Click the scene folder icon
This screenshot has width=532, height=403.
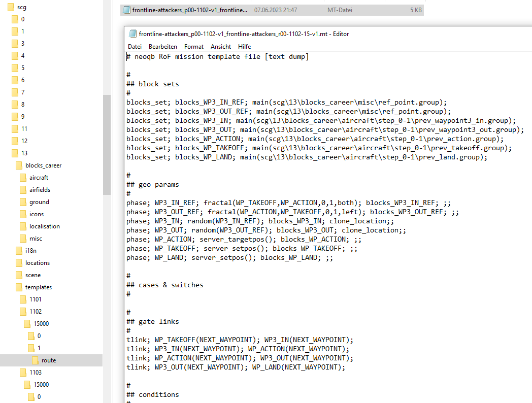[x=19, y=275]
